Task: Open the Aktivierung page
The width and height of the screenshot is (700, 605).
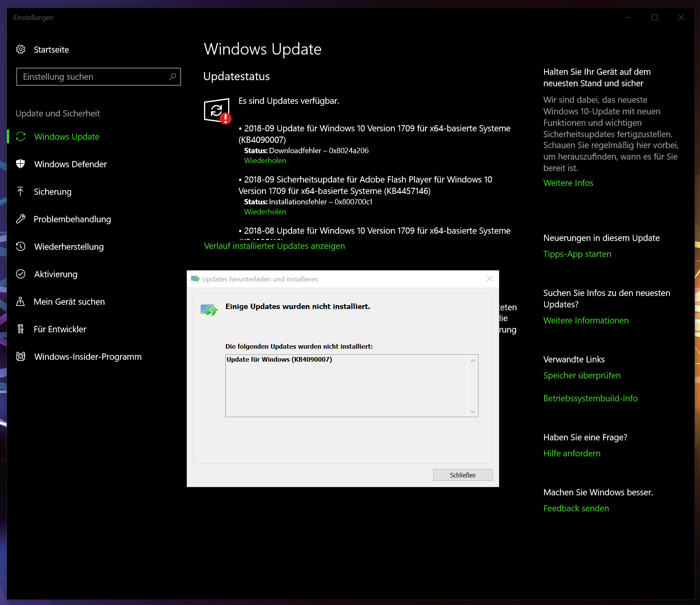Action: pyautogui.click(x=56, y=274)
